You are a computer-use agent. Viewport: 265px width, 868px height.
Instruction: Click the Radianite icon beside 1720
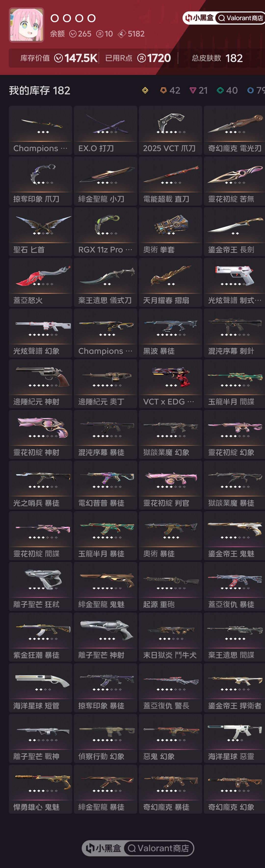point(142,58)
